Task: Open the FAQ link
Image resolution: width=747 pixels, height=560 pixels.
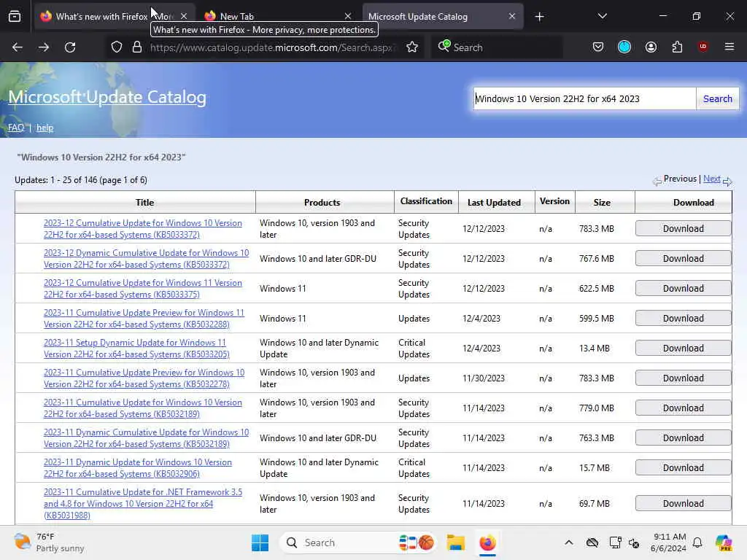Action: 16,128
